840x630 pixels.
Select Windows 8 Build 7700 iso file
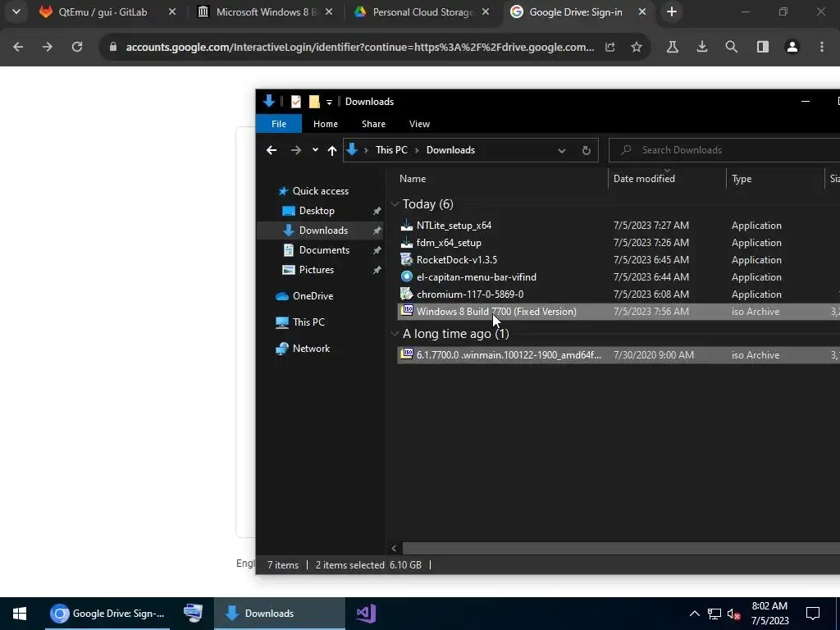click(x=496, y=311)
